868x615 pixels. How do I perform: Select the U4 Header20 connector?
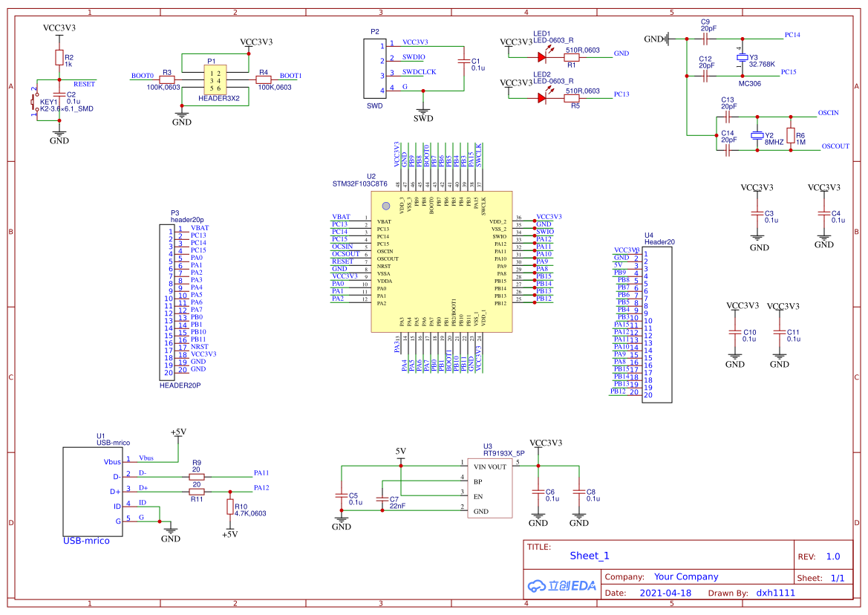coord(656,323)
